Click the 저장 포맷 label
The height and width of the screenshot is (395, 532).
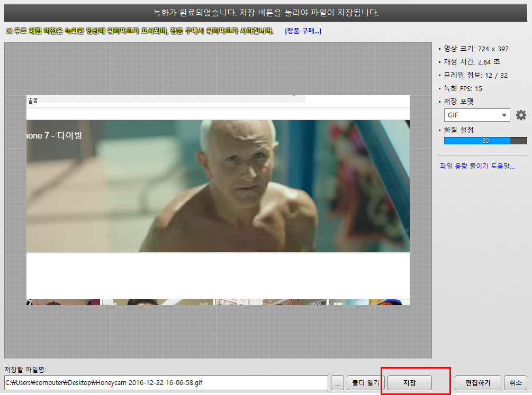click(x=458, y=102)
